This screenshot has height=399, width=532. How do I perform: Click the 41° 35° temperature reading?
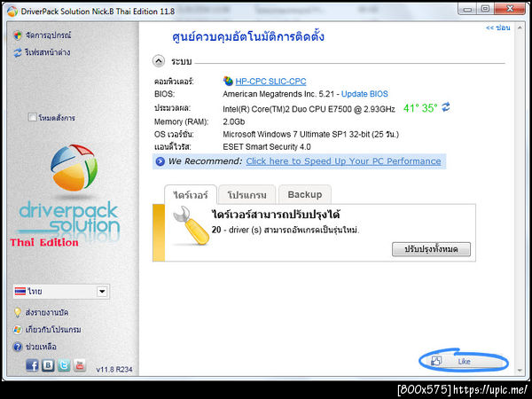(x=420, y=108)
